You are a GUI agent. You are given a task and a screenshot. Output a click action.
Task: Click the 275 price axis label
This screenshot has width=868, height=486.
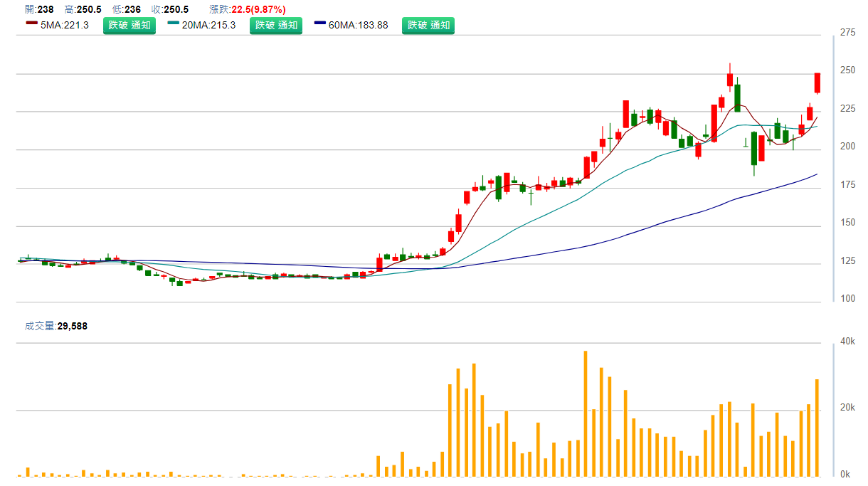click(847, 33)
